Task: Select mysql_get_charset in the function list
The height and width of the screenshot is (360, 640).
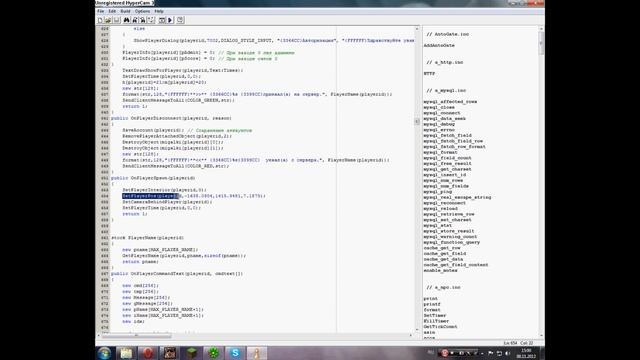Action: [x=447, y=169]
